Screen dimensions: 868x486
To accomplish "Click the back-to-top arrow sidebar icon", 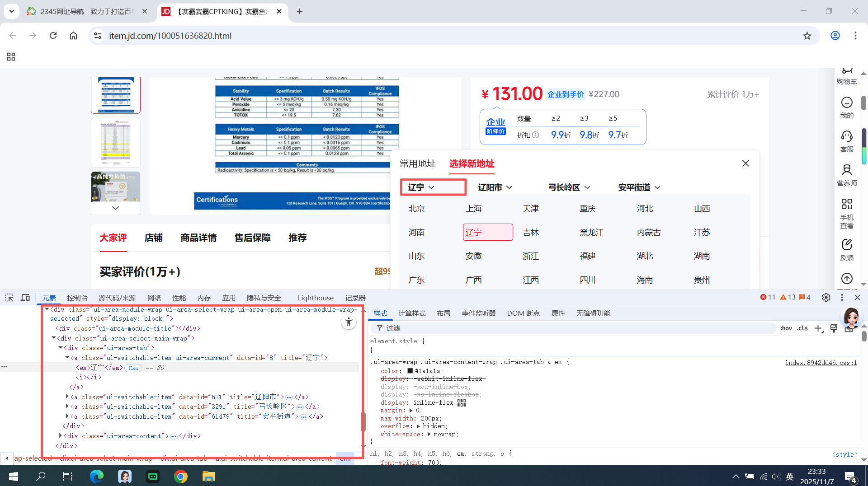I will [847, 279].
